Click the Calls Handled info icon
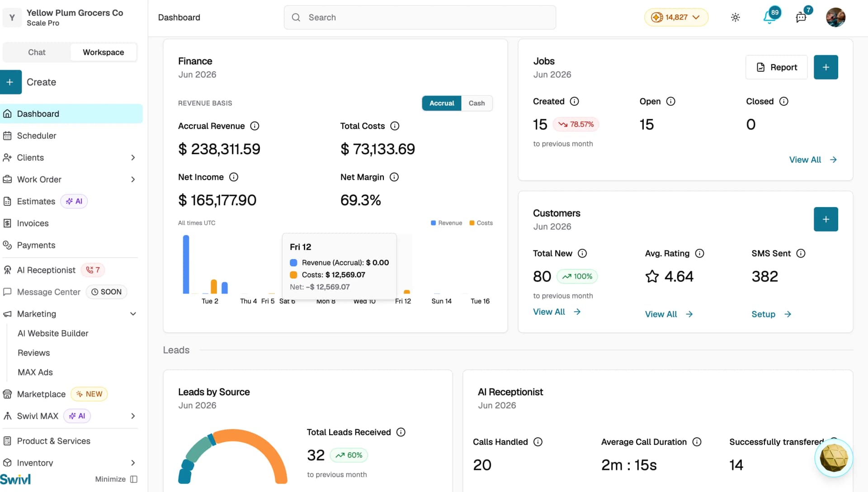The width and height of the screenshot is (868, 492). [538, 442]
